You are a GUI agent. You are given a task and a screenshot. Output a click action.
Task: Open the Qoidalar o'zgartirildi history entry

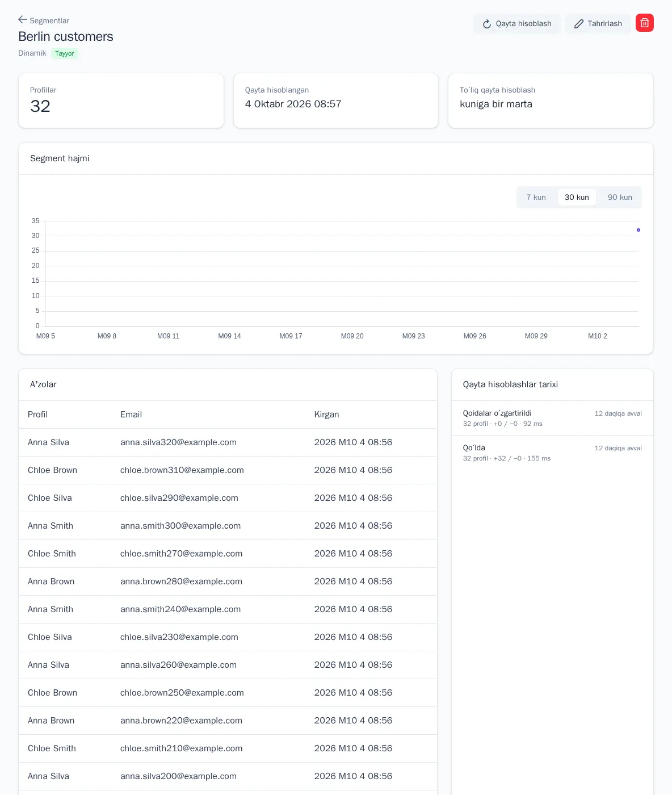point(552,419)
